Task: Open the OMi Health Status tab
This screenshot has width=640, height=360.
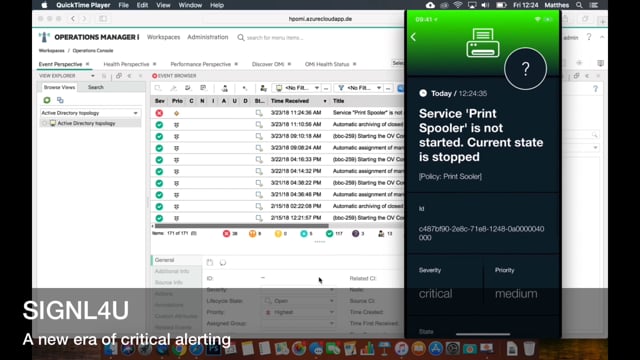Action: (x=327, y=64)
